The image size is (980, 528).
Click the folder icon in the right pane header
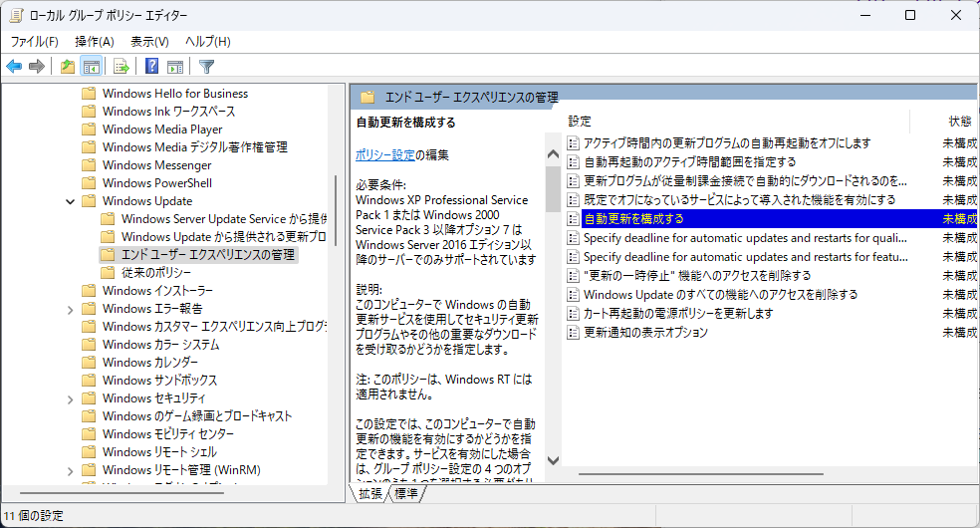point(367,98)
